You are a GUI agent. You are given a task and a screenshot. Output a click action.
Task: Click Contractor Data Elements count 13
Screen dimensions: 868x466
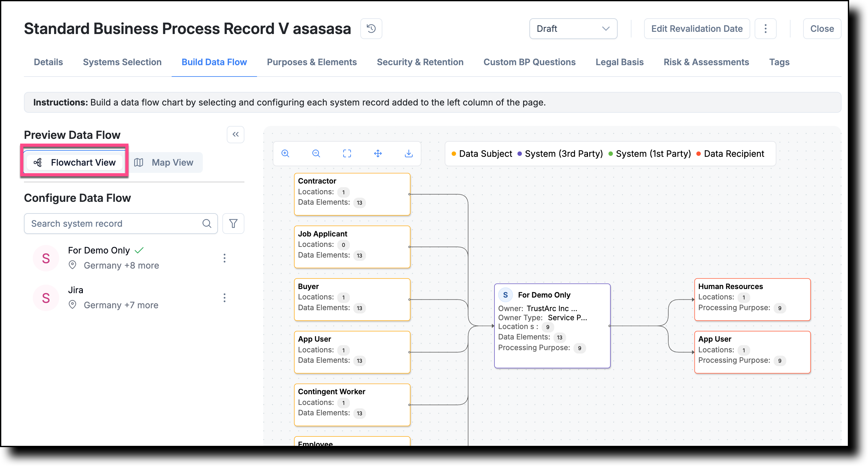coord(359,202)
